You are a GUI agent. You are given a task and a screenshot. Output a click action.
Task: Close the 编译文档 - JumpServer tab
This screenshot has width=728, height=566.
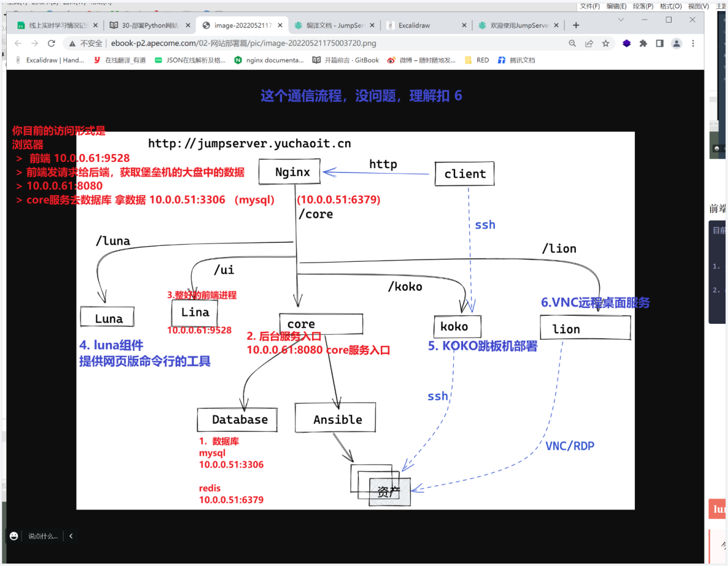tap(372, 25)
